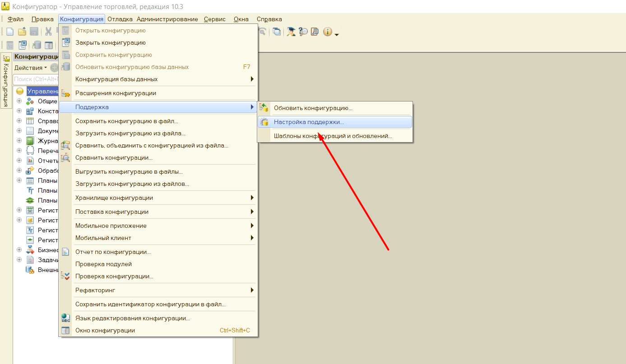This screenshot has height=364, width=626.
Task: Choose Шаблоны конфигураций и обновлений
Action: (335, 136)
